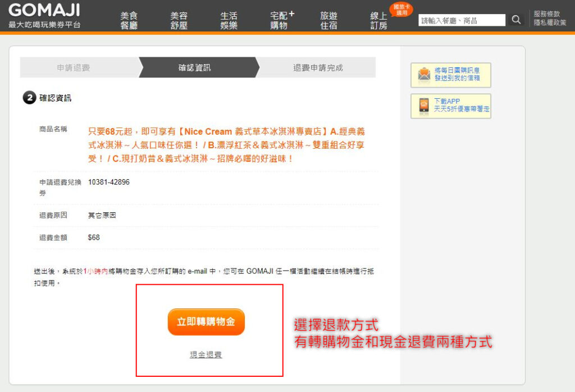Open the 美容舒壓 category

(x=179, y=21)
